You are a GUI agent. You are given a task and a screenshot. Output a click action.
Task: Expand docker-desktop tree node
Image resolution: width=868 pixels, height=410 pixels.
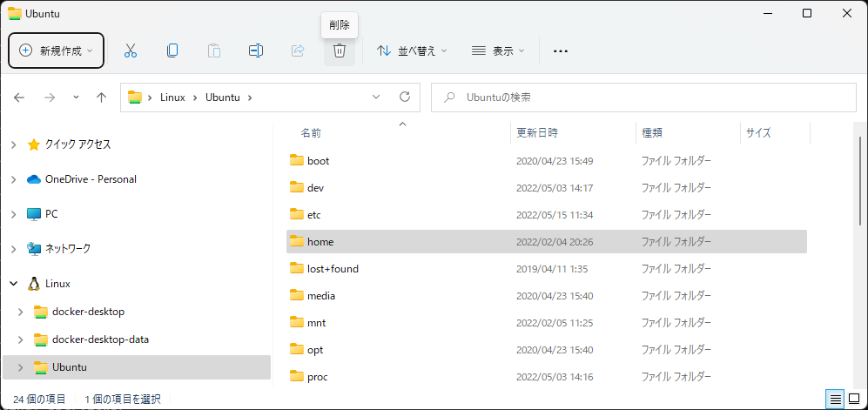(x=21, y=312)
